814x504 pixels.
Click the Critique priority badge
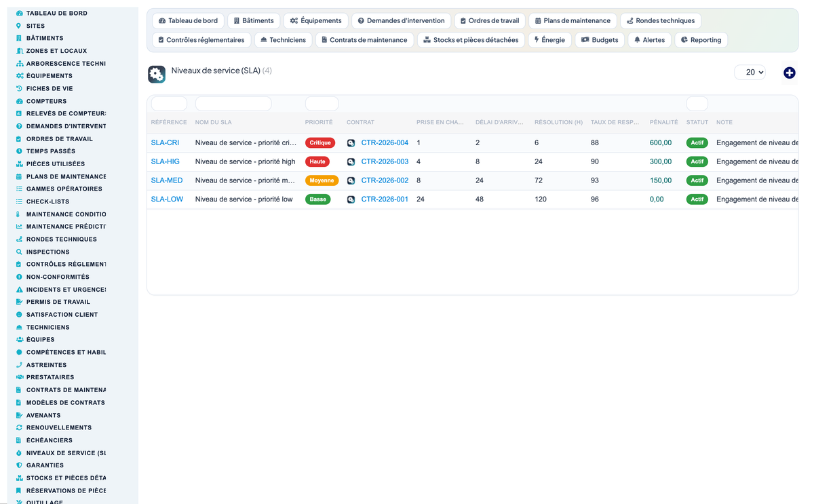click(x=320, y=143)
